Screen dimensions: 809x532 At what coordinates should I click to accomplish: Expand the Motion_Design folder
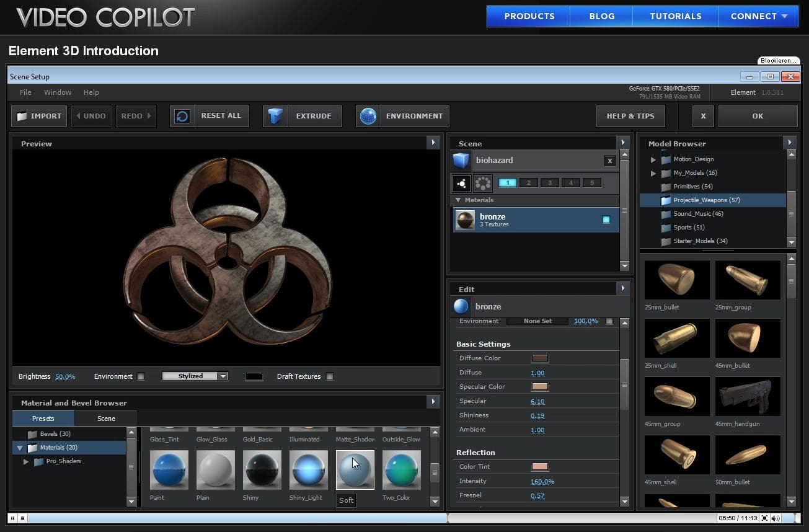pos(653,159)
